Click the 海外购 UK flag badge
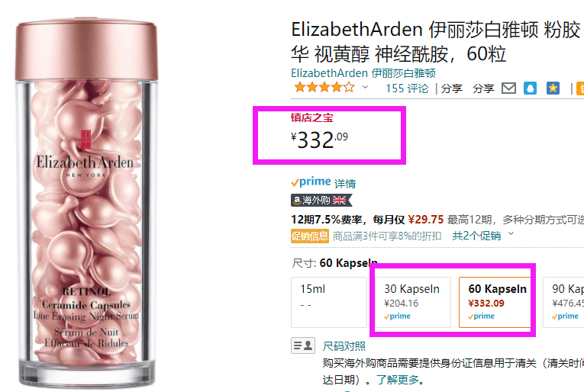This screenshot has height=392, width=584. tap(321, 201)
